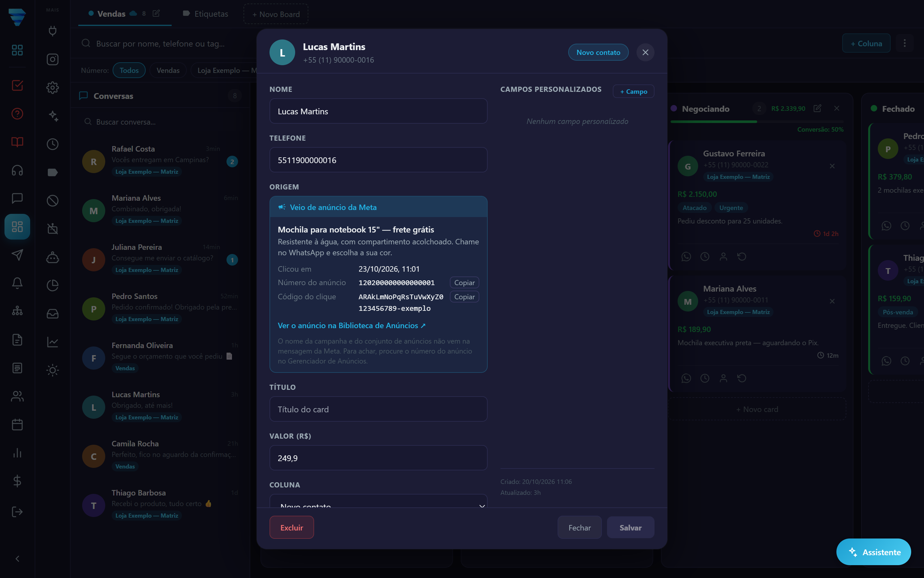Add a column with + Coluna

tap(866, 43)
